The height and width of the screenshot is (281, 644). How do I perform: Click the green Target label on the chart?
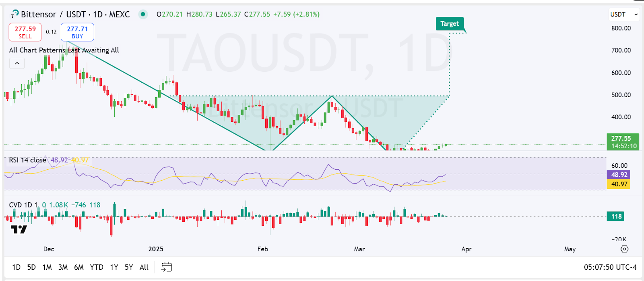[450, 24]
